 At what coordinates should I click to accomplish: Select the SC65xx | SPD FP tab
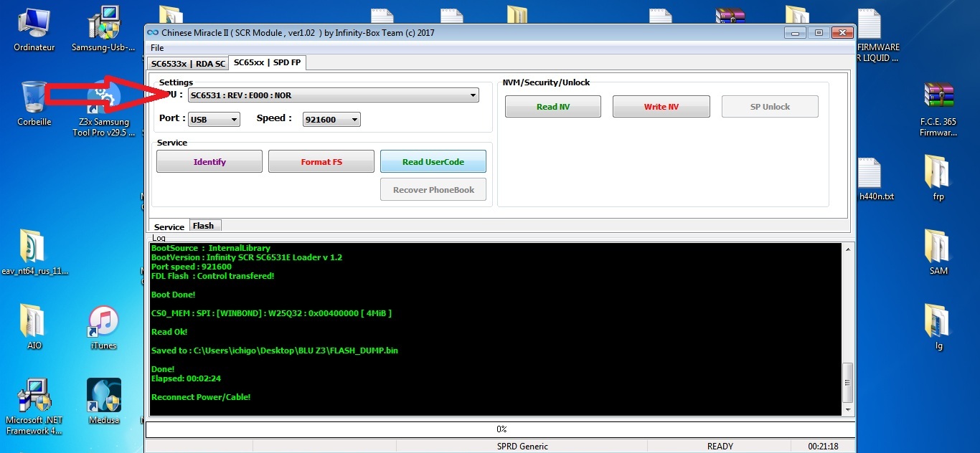pyautogui.click(x=267, y=63)
